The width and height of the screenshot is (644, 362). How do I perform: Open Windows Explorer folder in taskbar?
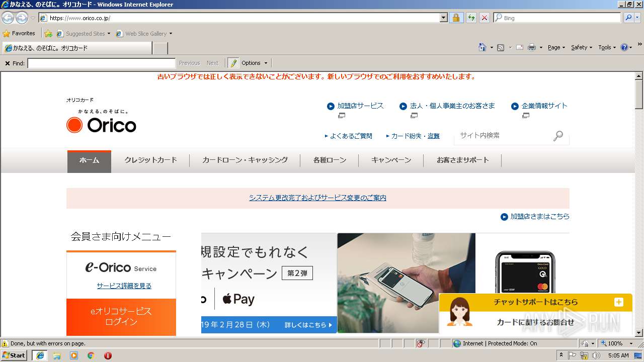pyautogui.click(x=57, y=355)
